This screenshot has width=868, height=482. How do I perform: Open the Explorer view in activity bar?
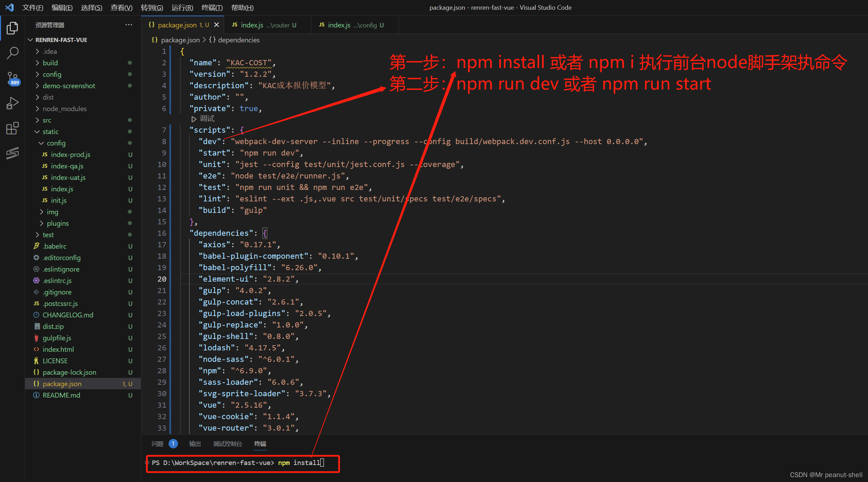(12, 28)
